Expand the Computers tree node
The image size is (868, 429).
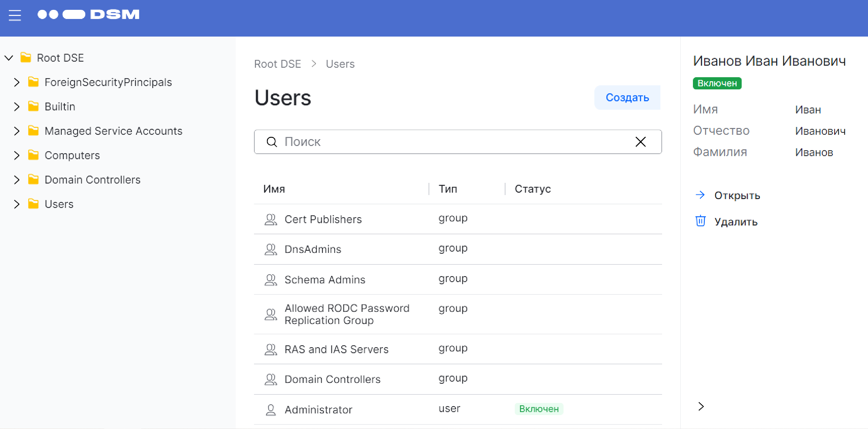(17, 155)
